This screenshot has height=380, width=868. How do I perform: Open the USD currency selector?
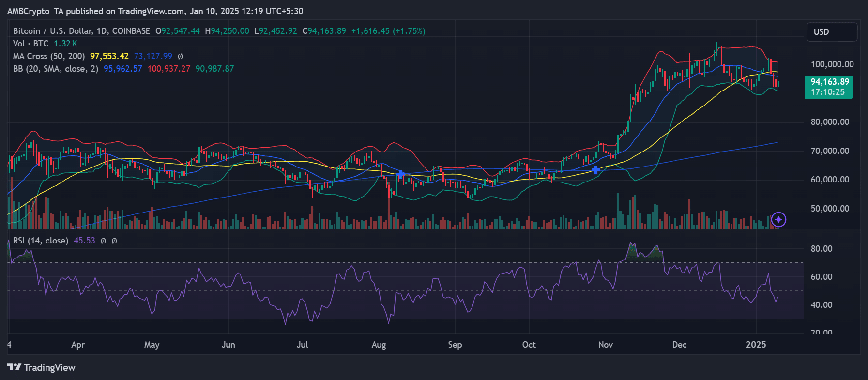832,32
